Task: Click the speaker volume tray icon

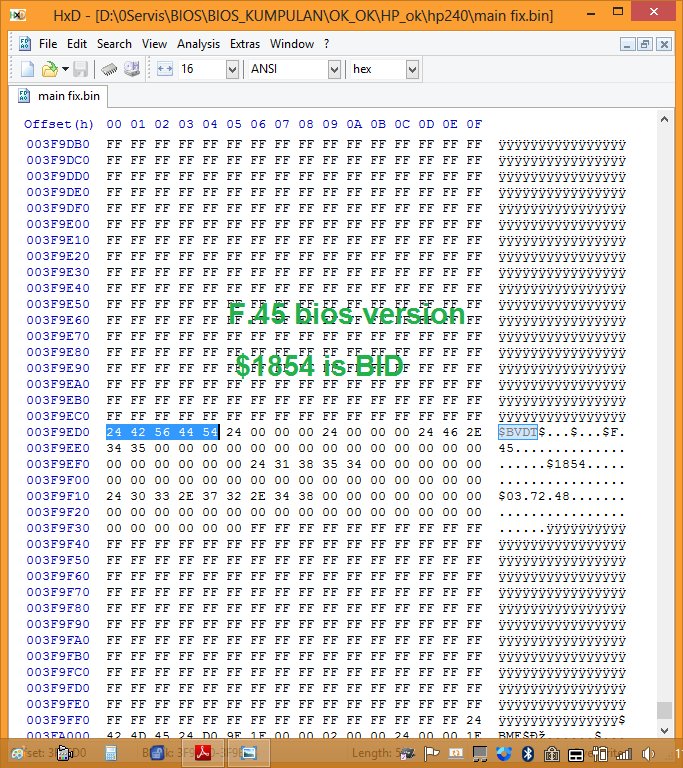Action: coord(648,754)
